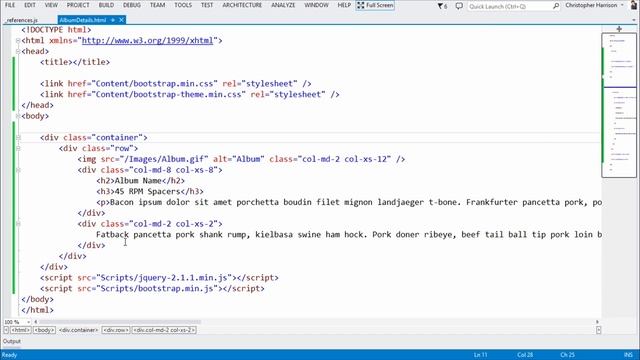Collapse the body element outlining region
This screenshot has height=360, width=640.
(18, 116)
